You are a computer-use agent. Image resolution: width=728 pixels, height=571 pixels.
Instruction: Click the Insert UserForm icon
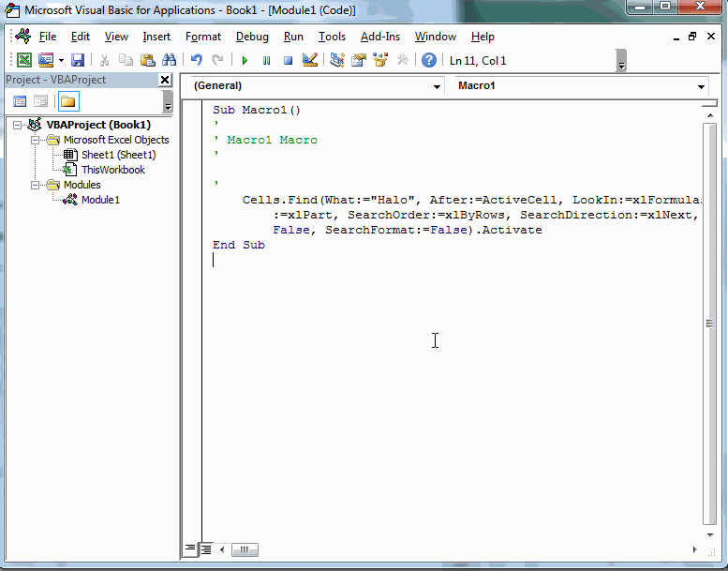(x=46, y=60)
